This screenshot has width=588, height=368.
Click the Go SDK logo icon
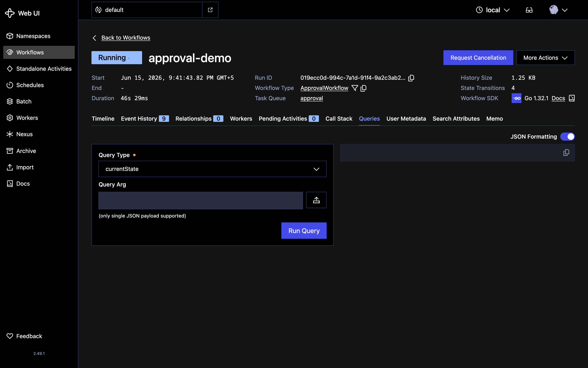coord(516,98)
